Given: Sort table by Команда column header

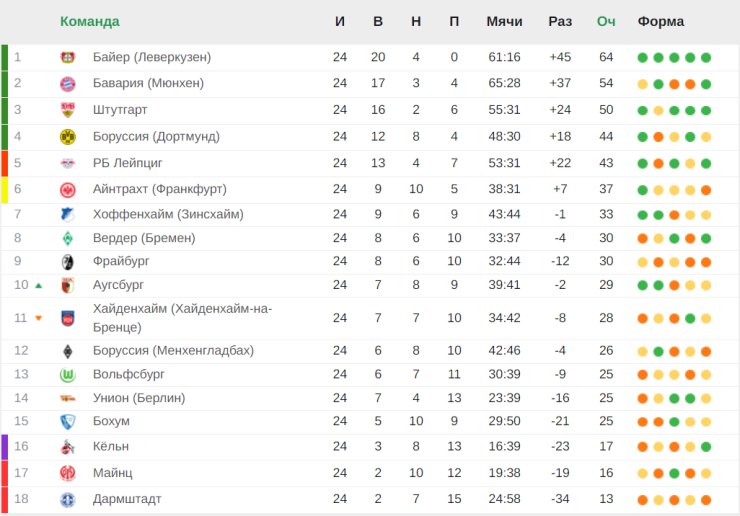Looking at the screenshot, I should (90, 21).
